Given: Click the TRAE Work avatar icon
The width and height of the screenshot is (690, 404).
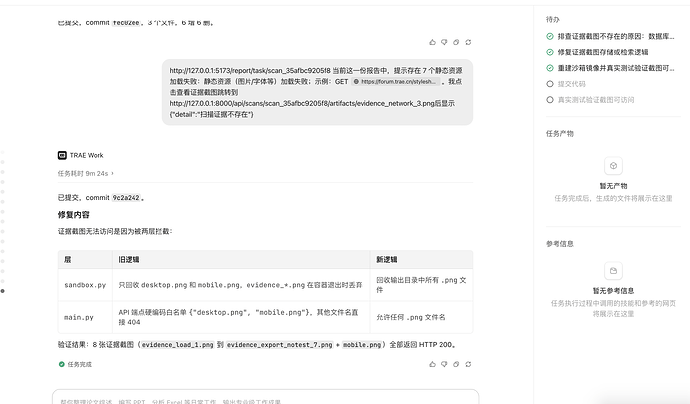Looking at the screenshot, I should tap(62, 155).
